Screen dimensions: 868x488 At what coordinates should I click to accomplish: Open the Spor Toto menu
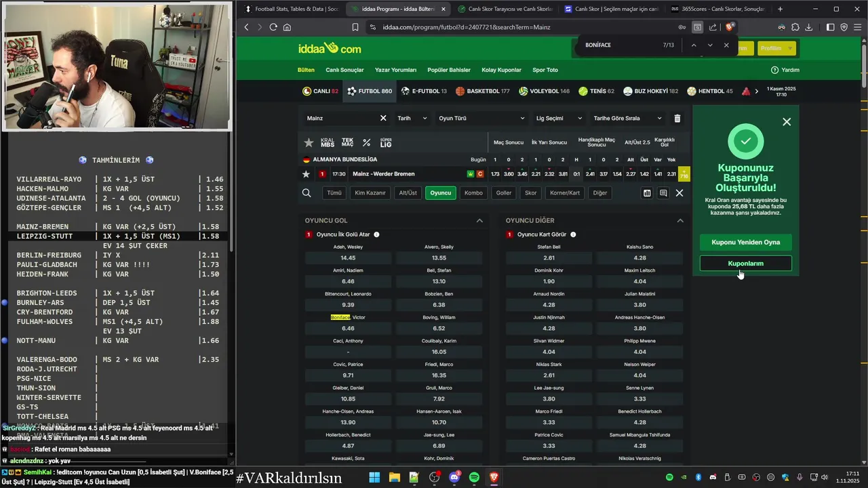coord(545,70)
